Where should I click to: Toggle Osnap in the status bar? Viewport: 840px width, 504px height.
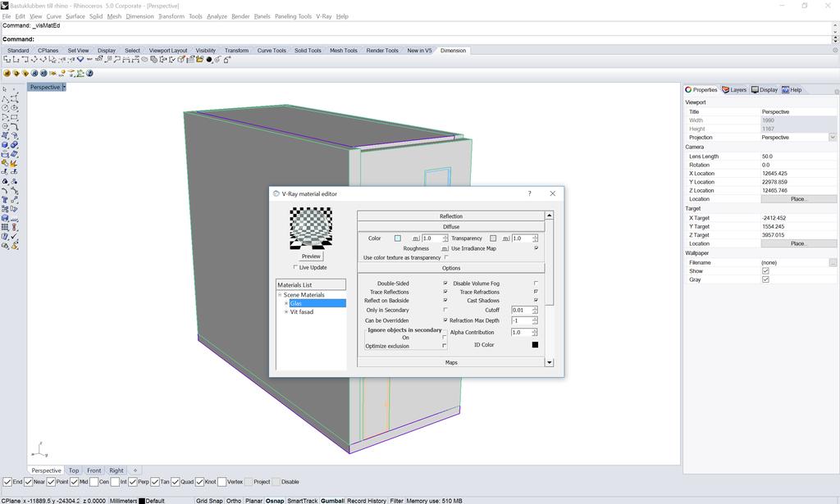(x=275, y=501)
